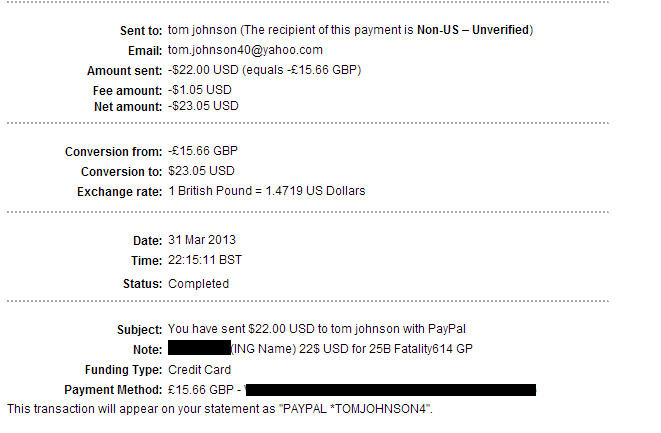Click the date 31 Mar 2013
661x433 pixels.
click(202, 240)
